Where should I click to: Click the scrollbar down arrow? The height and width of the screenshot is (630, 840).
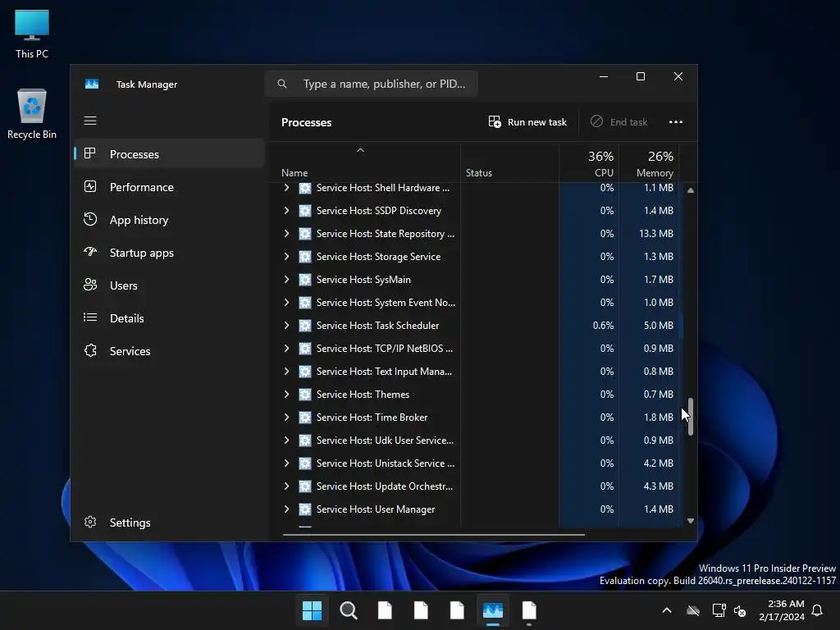[x=691, y=521]
